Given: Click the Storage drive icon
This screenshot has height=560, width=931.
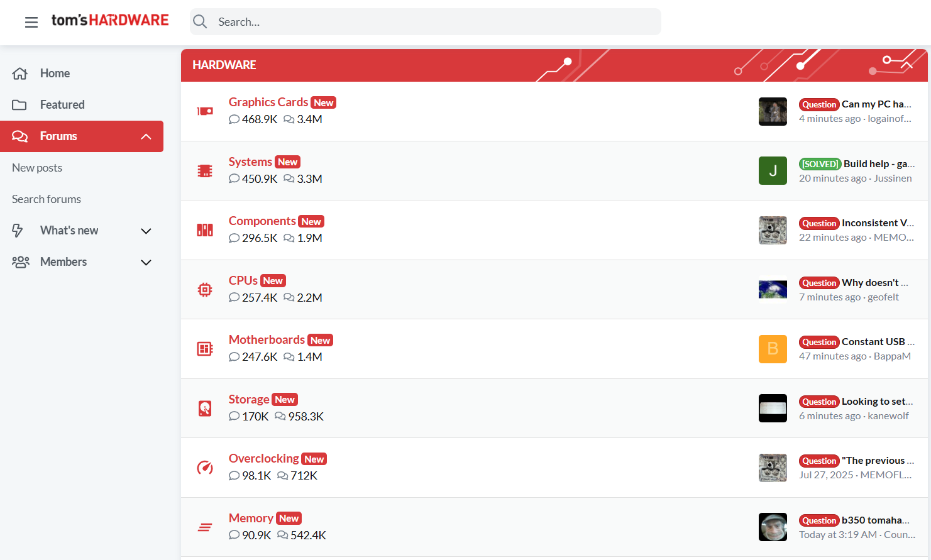Looking at the screenshot, I should [205, 409].
